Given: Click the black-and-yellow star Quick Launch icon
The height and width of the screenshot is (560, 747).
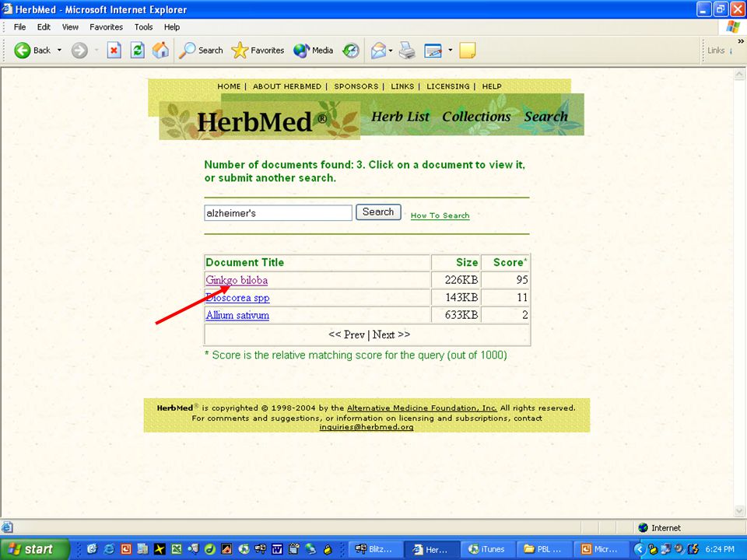Looking at the screenshot, I should pyautogui.click(x=160, y=549).
